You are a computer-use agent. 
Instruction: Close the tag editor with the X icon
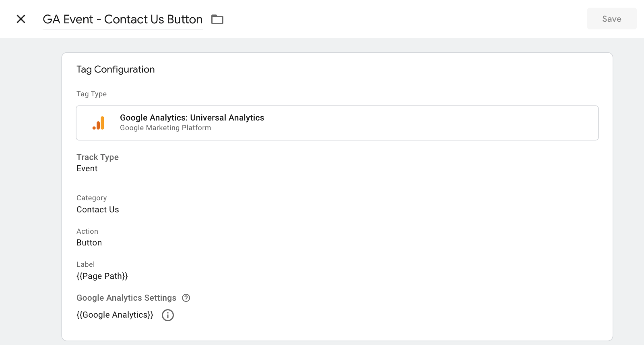click(21, 19)
